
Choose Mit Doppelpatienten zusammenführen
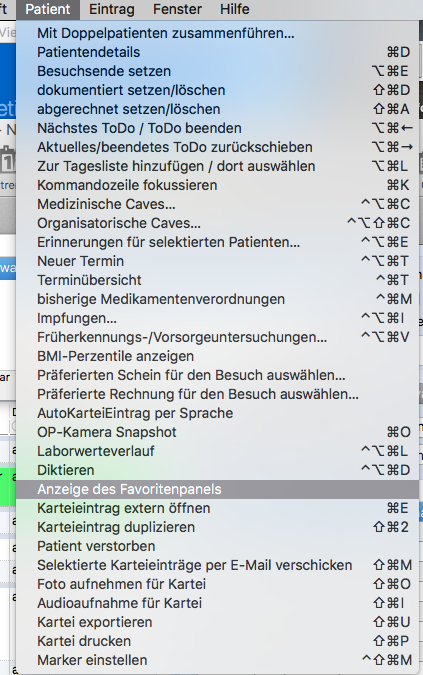(217, 33)
